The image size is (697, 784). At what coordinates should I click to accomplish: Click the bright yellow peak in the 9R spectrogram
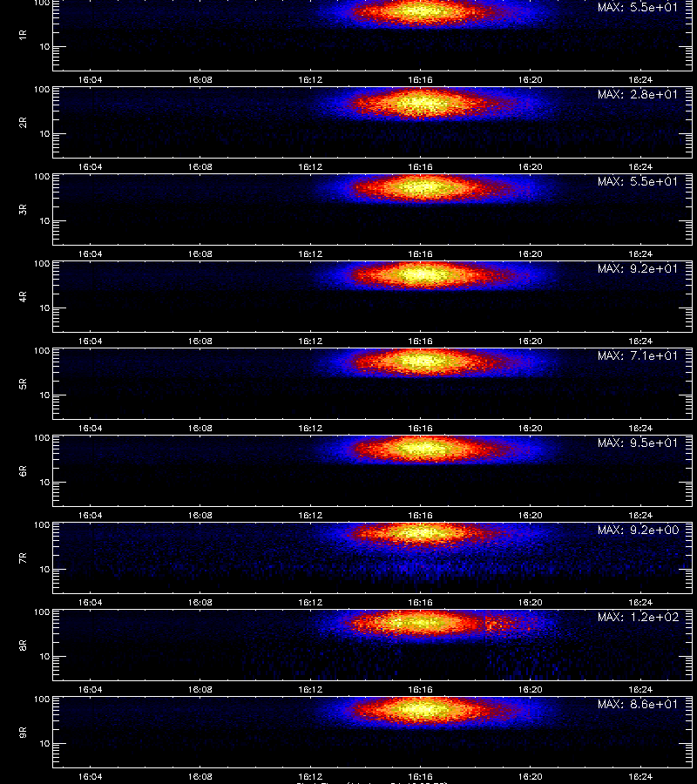click(x=423, y=709)
